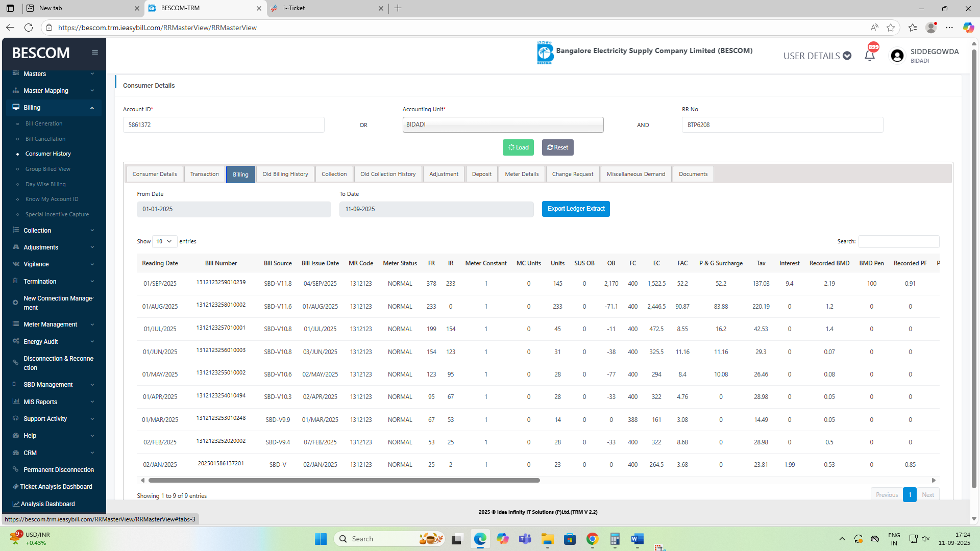980x551 pixels.
Task: Open Microsoft Word from the taskbar
Action: coord(637,539)
